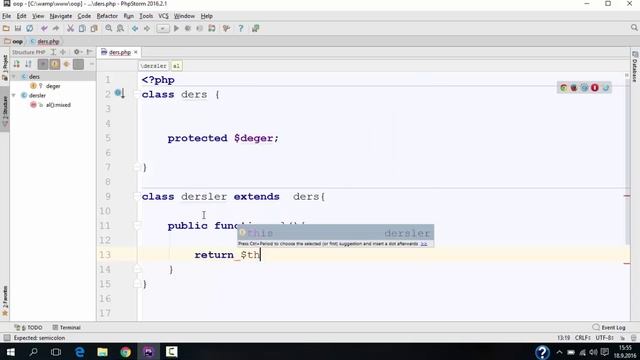Change CRLF line separator in status bar

tap(582, 338)
